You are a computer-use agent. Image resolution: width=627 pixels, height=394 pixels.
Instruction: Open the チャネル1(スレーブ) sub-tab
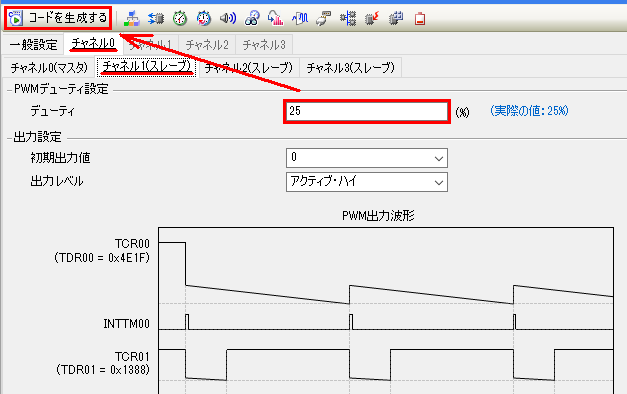tap(147, 67)
